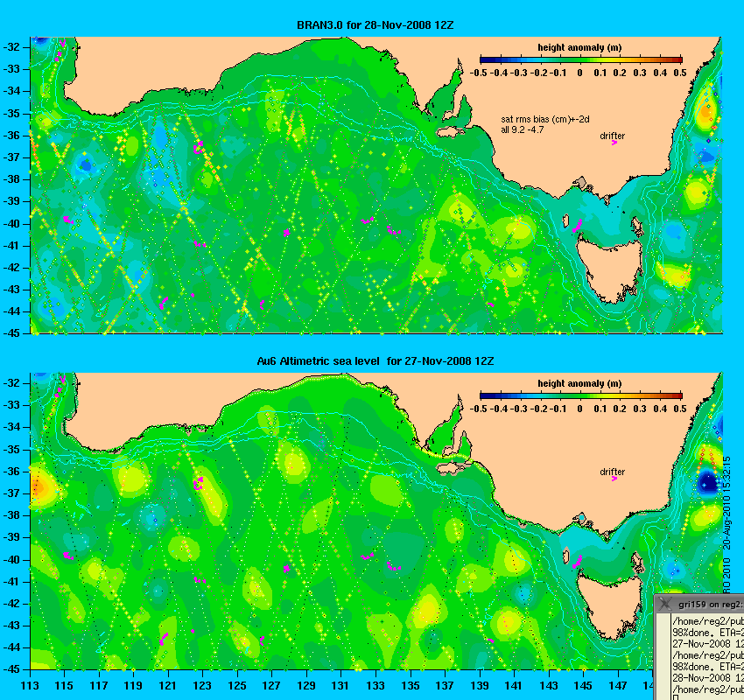Click the '0.5' tick on the top colorbar
The height and width of the screenshot is (700, 744).
(680, 73)
